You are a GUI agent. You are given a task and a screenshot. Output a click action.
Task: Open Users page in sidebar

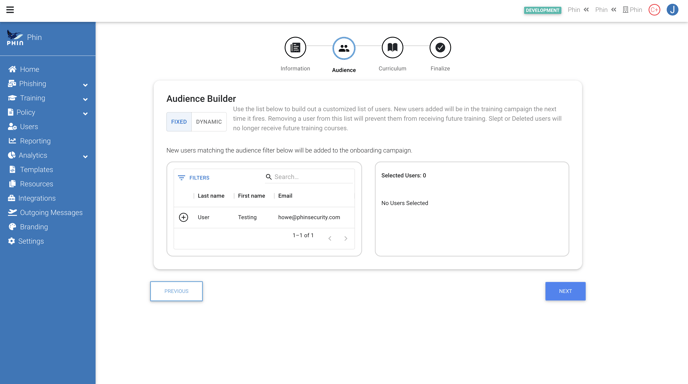(x=29, y=126)
